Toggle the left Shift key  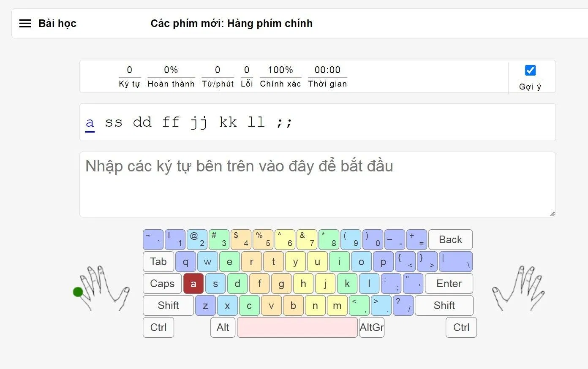pos(168,305)
